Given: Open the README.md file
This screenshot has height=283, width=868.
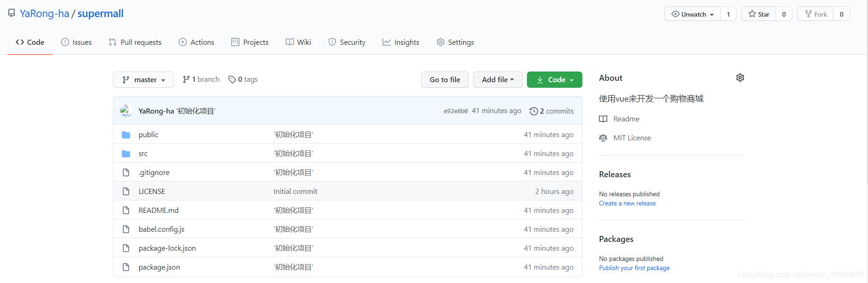Looking at the screenshot, I should pos(158,210).
